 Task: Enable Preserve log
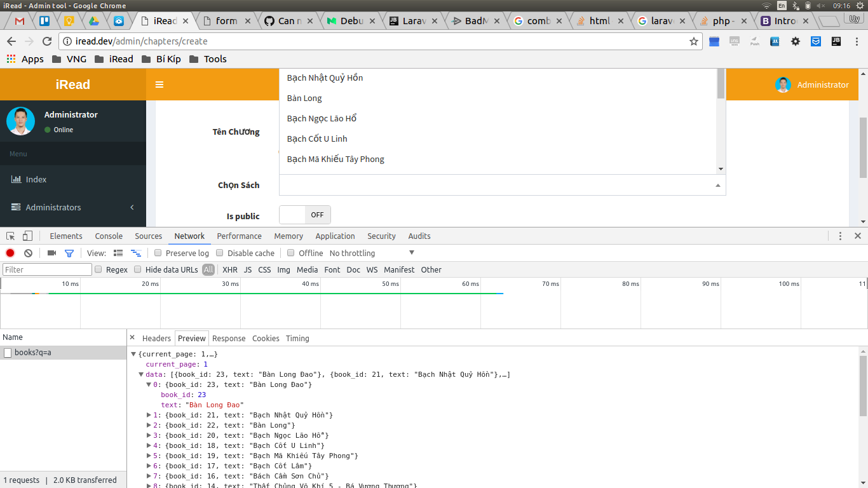pyautogui.click(x=158, y=252)
